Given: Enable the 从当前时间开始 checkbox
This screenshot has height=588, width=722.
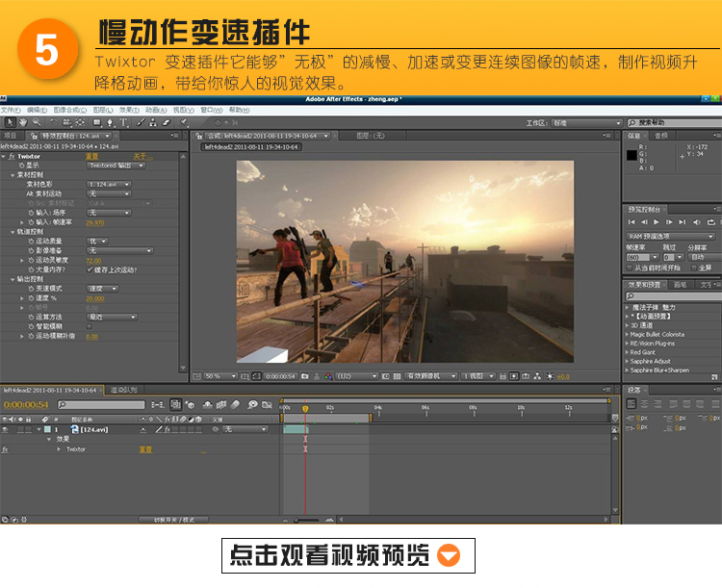Looking at the screenshot, I should (630, 267).
